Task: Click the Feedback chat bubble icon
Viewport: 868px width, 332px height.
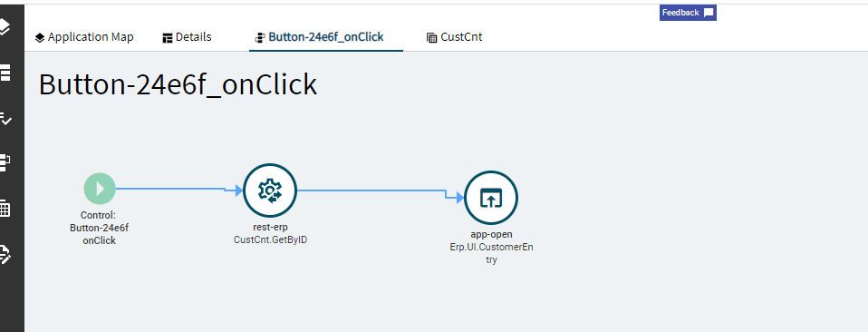Action: point(709,13)
